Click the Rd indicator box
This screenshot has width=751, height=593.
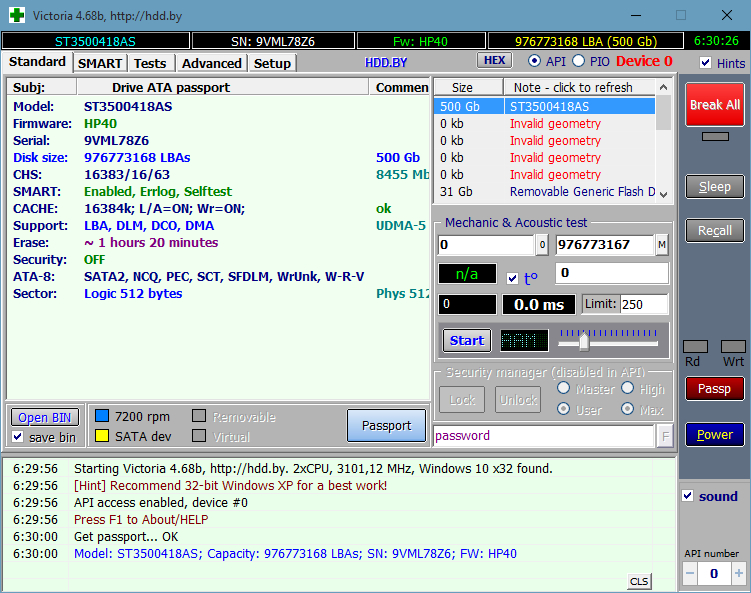[695, 346]
